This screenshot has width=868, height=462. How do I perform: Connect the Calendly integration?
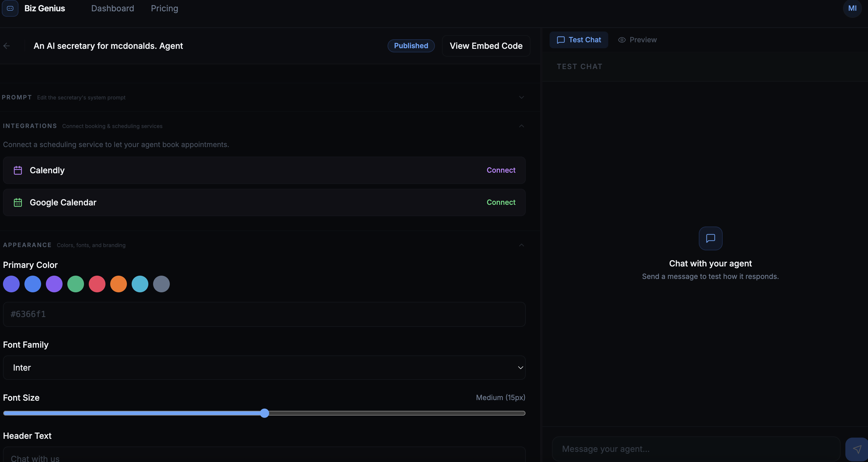[501, 170]
